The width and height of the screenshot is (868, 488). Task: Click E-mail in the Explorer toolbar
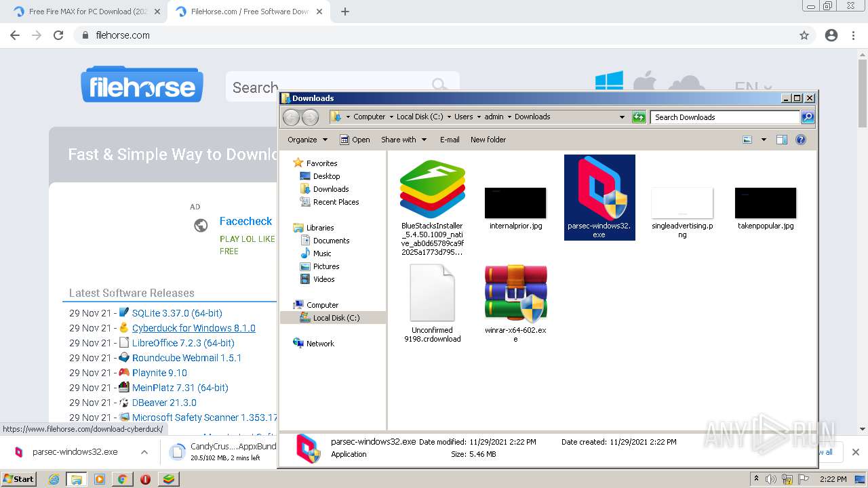(450, 140)
